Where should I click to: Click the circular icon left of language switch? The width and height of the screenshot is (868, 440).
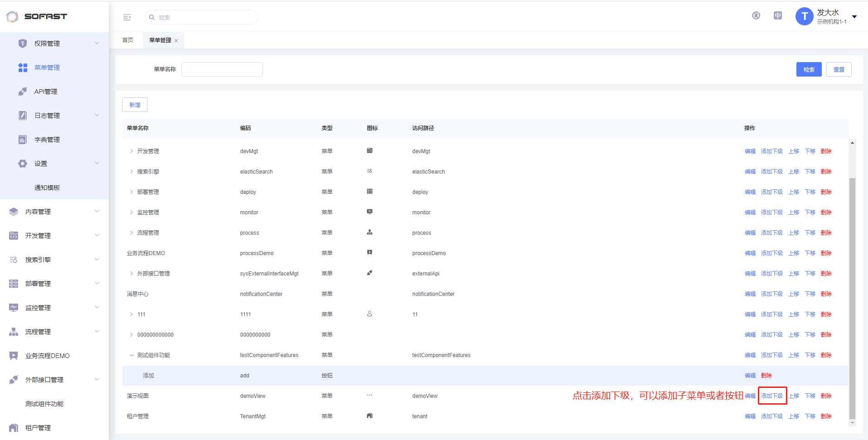[x=756, y=16]
